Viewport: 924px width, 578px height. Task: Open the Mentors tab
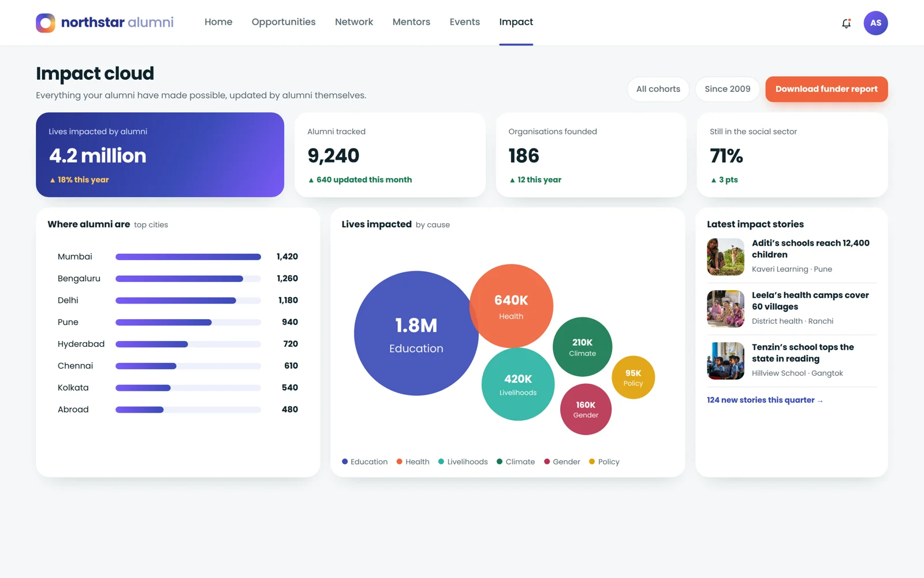click(411, 22)
